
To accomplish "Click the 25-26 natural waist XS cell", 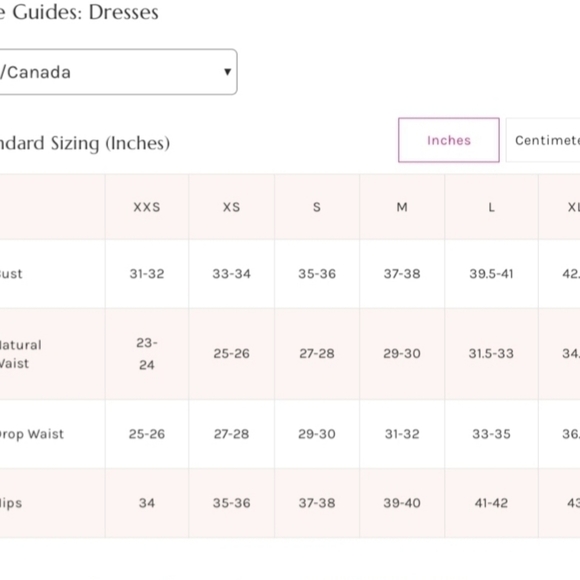I will (232, 354).
